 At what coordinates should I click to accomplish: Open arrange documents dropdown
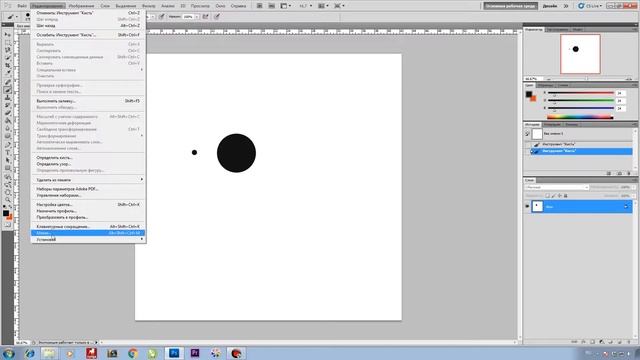coord(324,6)
